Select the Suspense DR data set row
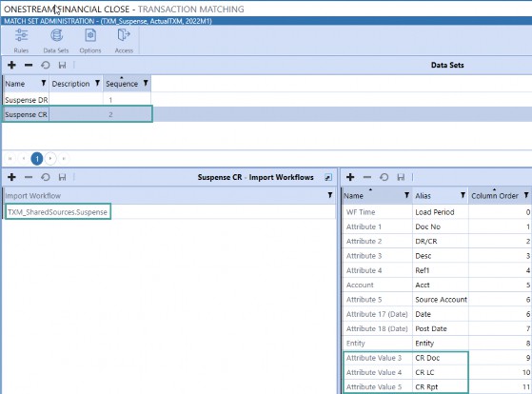The image size is (532, 394). 76,100
